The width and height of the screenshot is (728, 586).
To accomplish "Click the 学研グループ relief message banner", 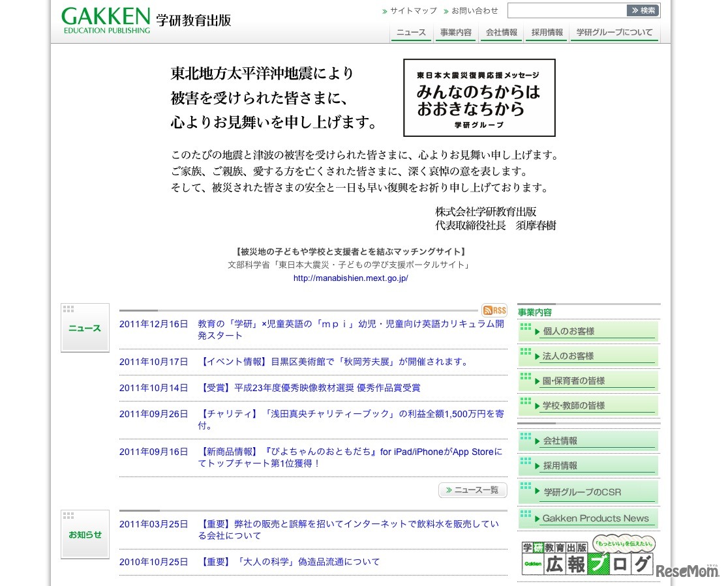I will [479, 96].
